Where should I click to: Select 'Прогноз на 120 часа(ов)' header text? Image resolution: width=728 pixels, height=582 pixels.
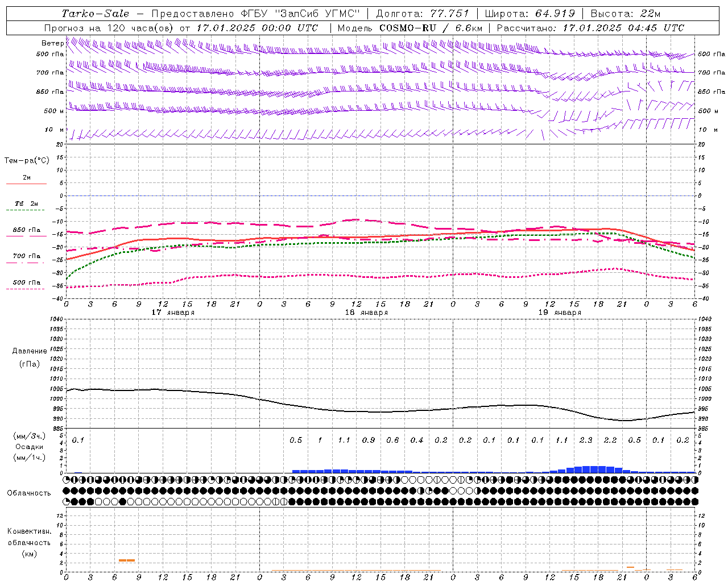[x=110, y=28]
